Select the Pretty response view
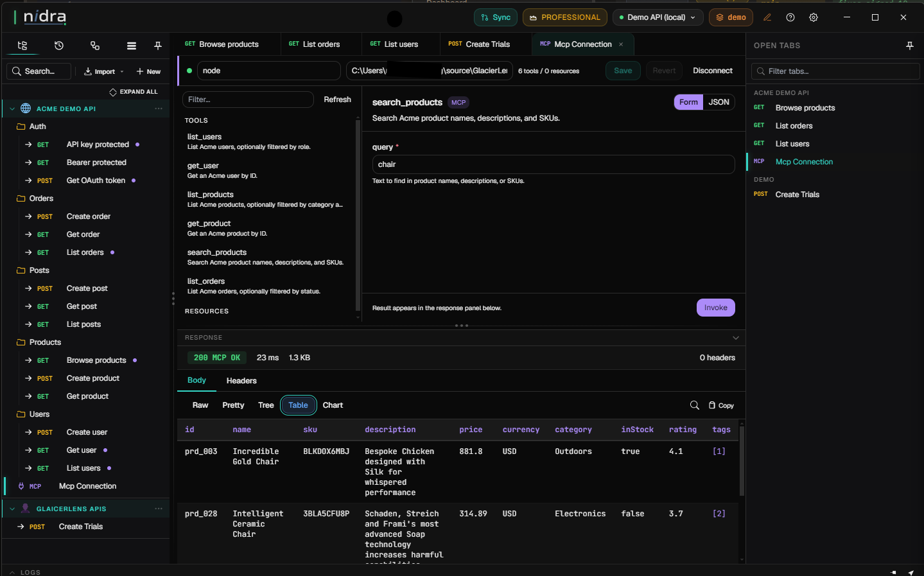This screenshot has height=576, width=924. pyautogui.click(x=233, y=405)
